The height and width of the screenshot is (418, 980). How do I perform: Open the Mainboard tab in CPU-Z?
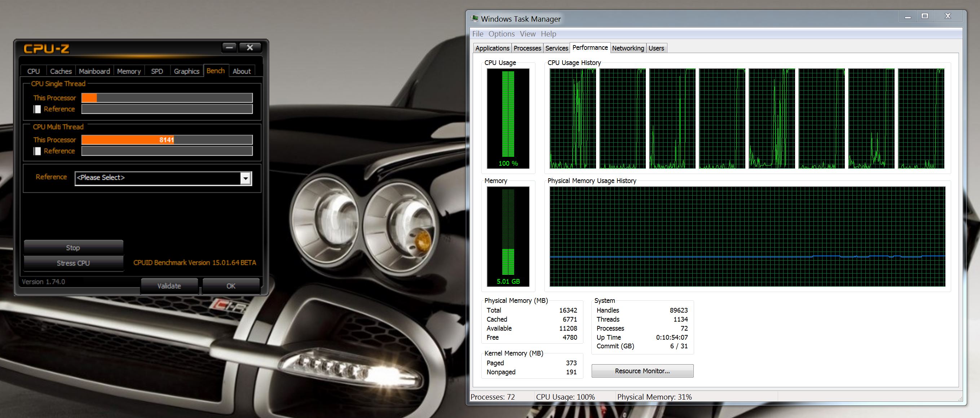[x=94, y=71]
